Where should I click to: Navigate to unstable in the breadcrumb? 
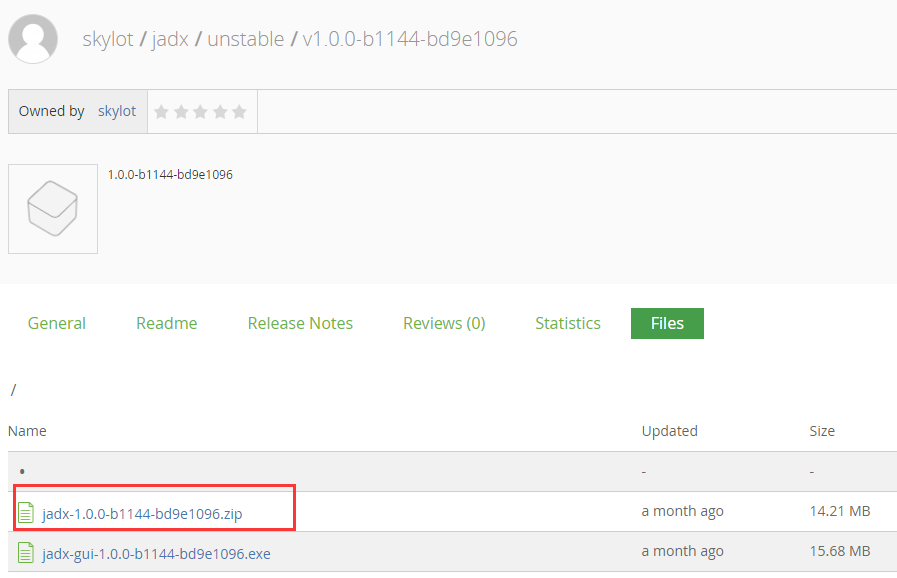pos(245,39)
